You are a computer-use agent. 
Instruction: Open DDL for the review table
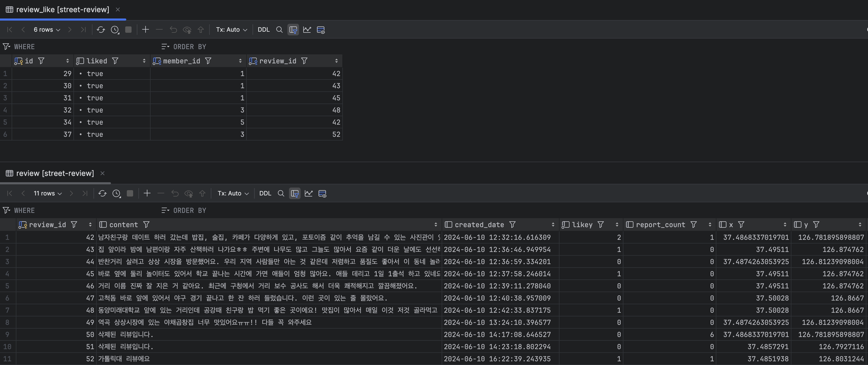coord(265,193)
